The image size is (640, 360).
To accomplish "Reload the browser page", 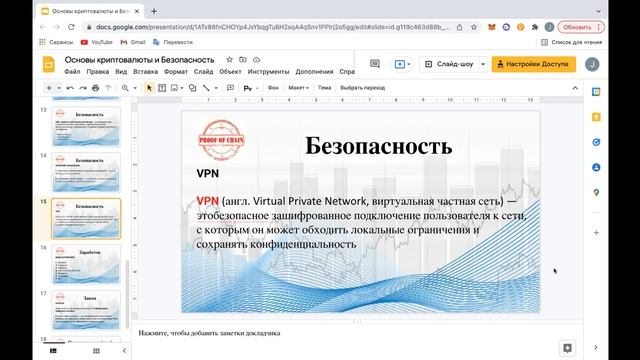I will click(71, 27).
